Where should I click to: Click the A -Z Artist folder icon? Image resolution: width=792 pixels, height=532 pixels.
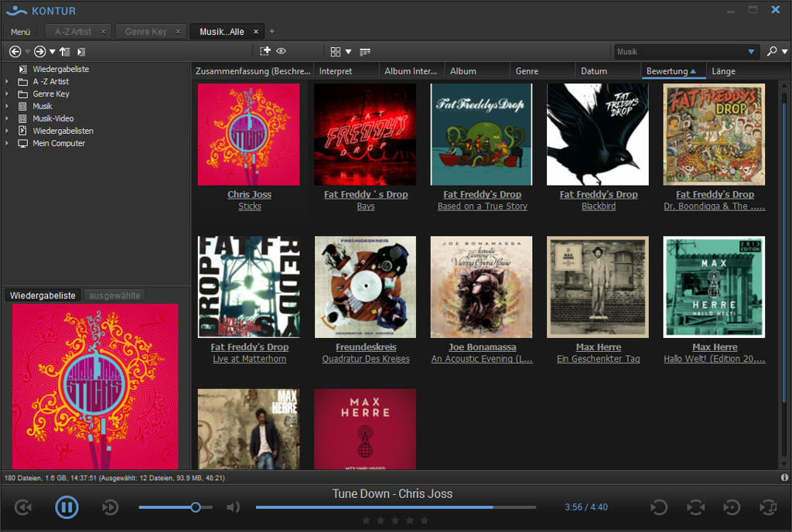(22, 81)
